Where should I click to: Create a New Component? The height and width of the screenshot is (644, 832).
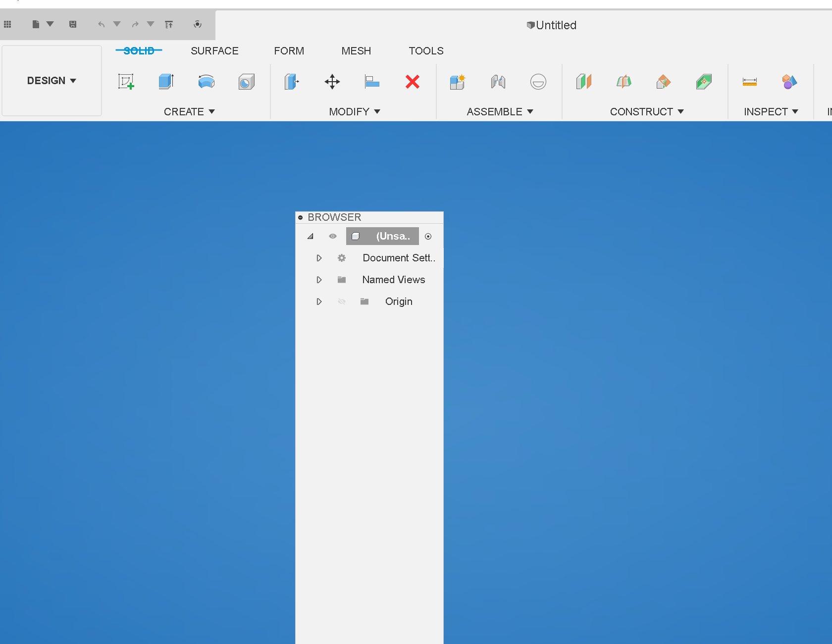pos(457,82)
